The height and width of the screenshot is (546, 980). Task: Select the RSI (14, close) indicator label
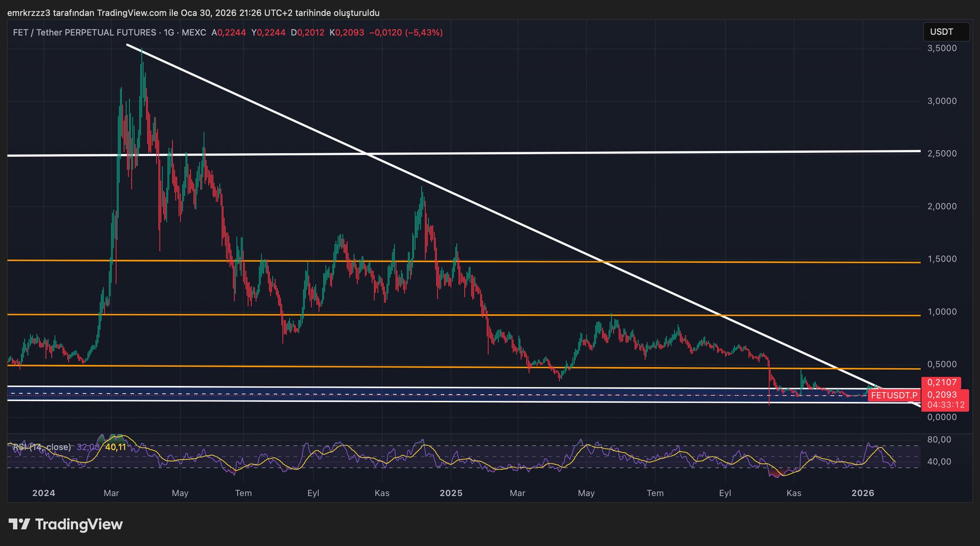tap(42, 447)
